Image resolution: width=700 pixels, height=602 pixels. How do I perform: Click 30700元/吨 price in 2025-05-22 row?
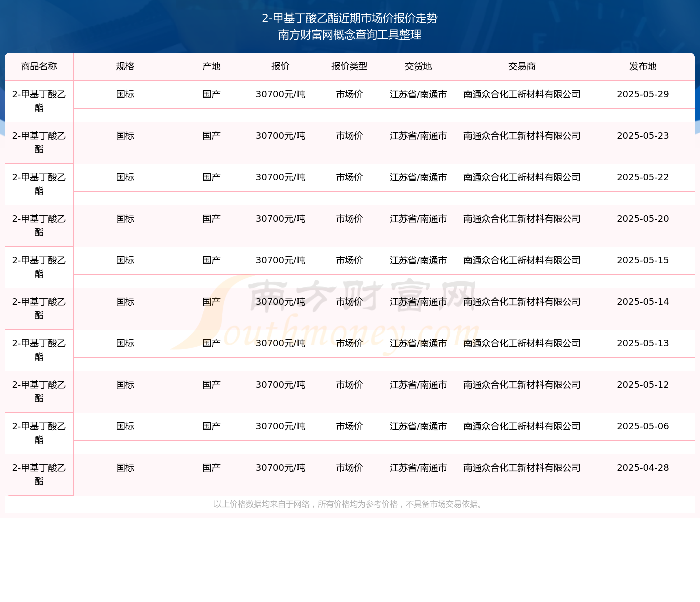point(281,177)
